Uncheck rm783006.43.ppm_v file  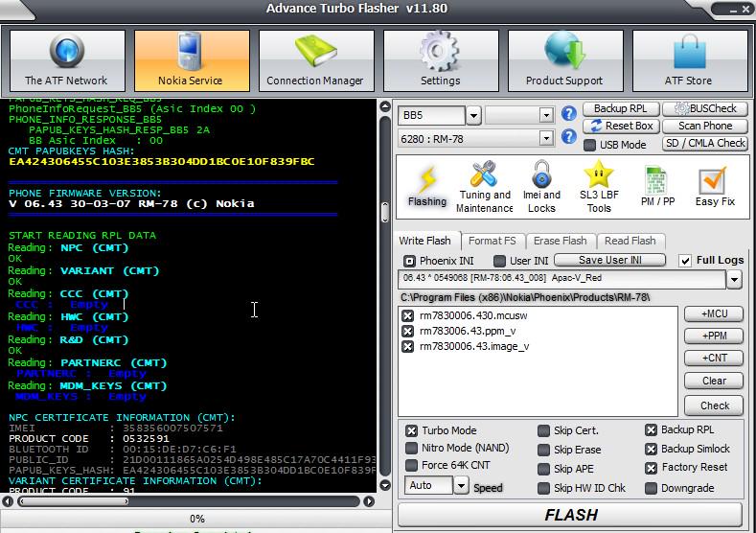pyautogui.click(x=408, y=332)
